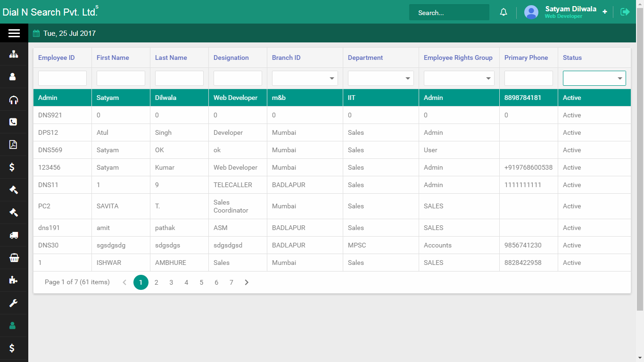Open the headphones support icon
The image size is (644, 362).
tap(14, 99)
